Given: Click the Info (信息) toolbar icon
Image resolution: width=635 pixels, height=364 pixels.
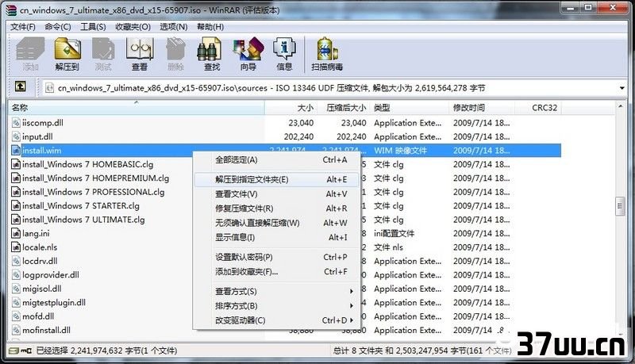Looking at the screenshot, I should 284,54.
